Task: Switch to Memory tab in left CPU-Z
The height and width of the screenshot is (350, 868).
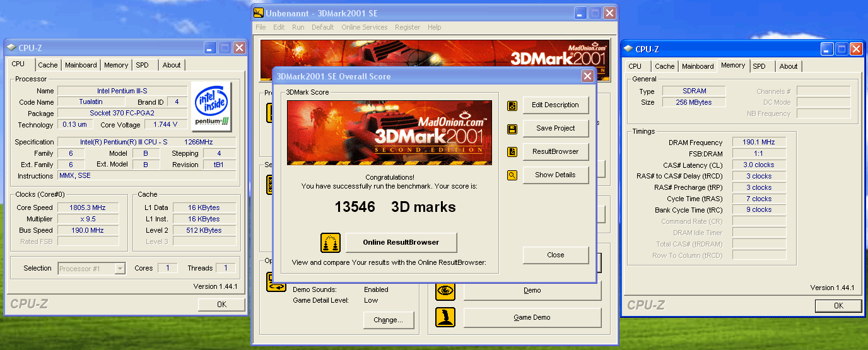Action: pos(116,65)
